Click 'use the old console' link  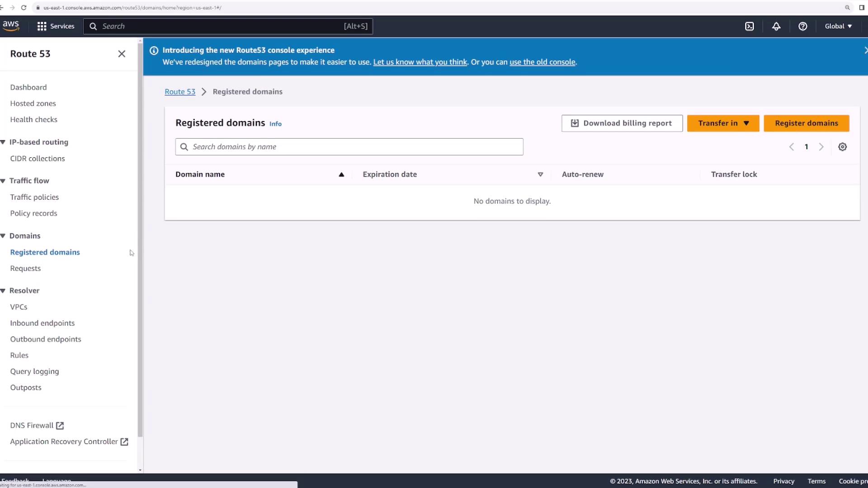(x=542, y=62)
